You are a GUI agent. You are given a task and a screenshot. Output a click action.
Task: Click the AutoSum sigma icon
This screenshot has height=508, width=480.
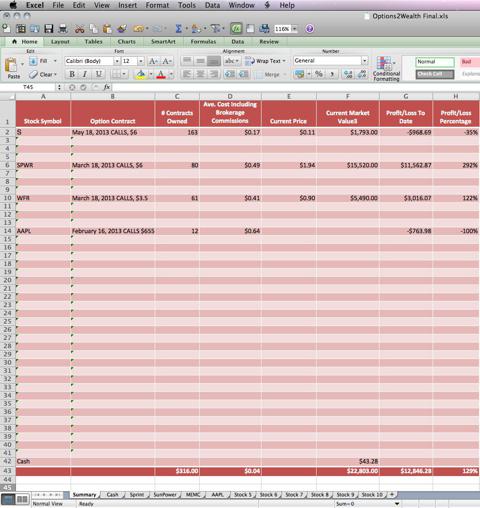179,29
